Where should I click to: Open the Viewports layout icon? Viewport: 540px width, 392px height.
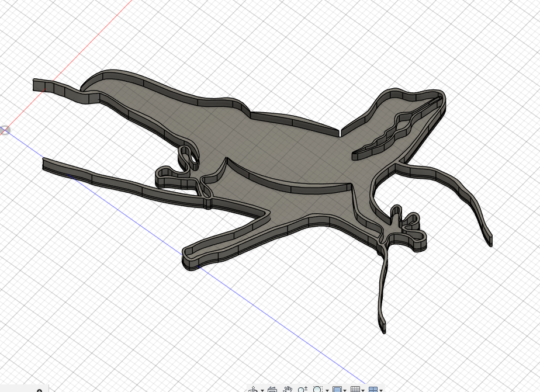[x=373, y=389]
